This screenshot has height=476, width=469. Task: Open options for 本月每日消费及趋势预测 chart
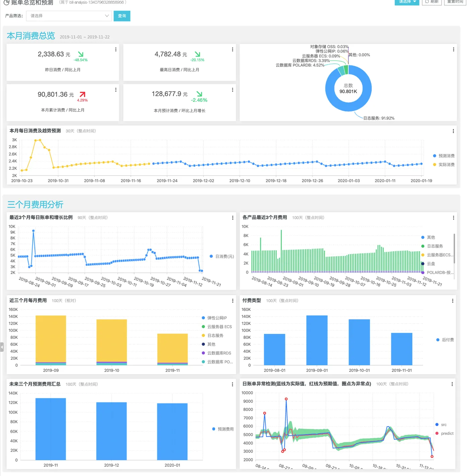(x=453, y=131)
